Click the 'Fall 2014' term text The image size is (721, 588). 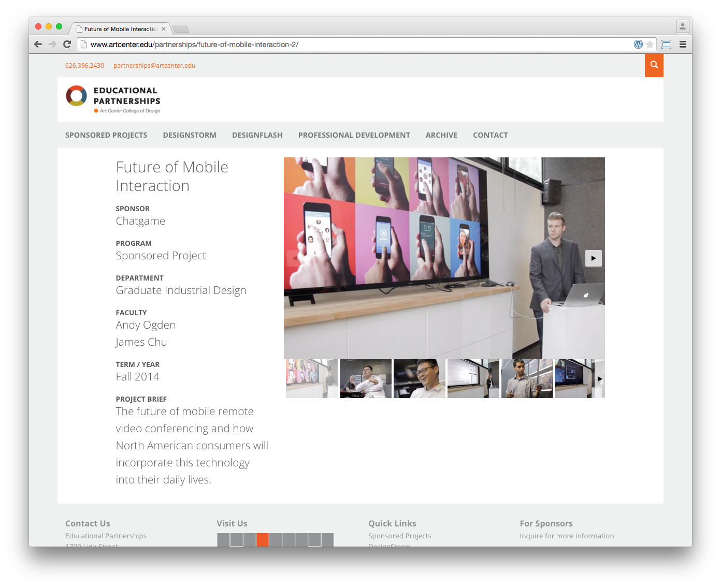click(x=138, y=377)
